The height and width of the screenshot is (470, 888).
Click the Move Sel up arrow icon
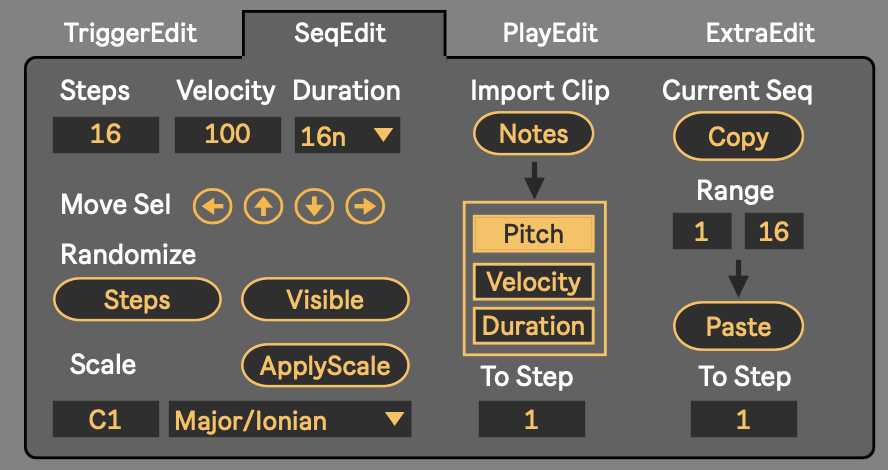point(263,207)
